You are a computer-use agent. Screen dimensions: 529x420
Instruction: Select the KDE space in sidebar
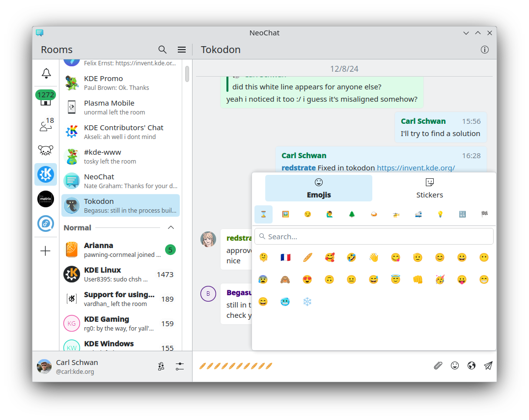click(x=46, y=174)
